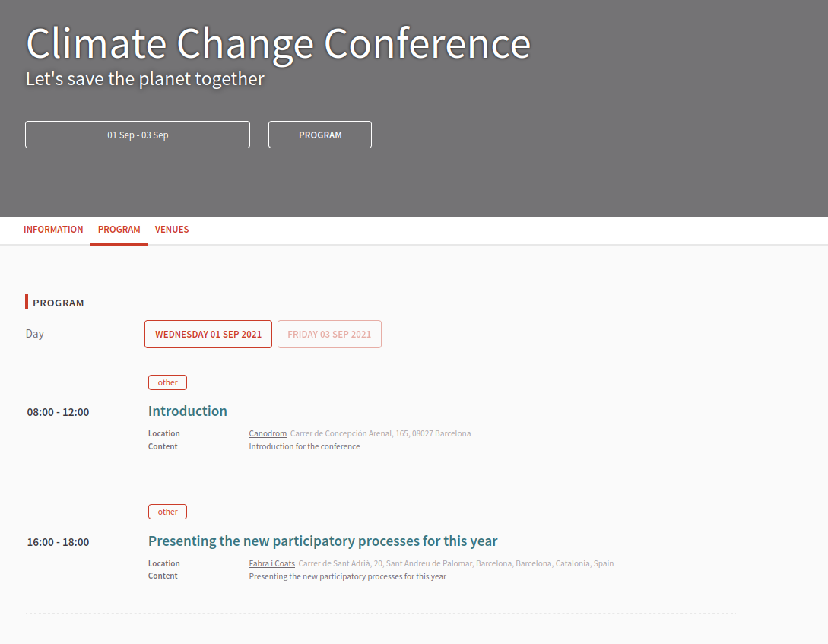Select the Wednesday 01 Sep 2021 day filter
The height and width of the screenshot is (644, 828).
pyautogui.click(x=208, y=335)
